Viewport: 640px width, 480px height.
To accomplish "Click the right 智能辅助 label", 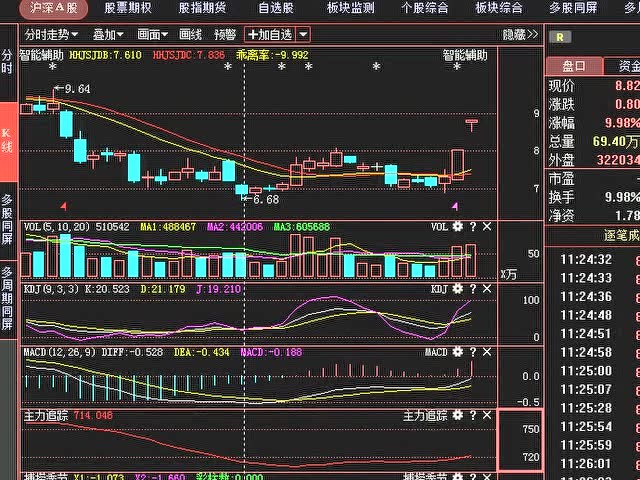I will [x=465, y=55].
